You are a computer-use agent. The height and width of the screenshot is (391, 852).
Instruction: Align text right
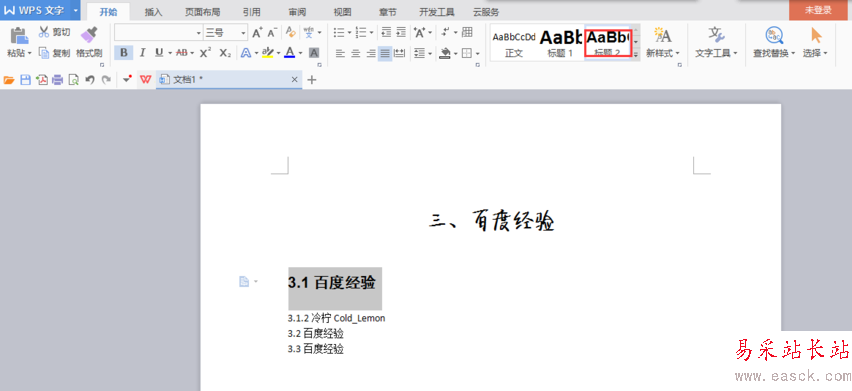(371, 53)
